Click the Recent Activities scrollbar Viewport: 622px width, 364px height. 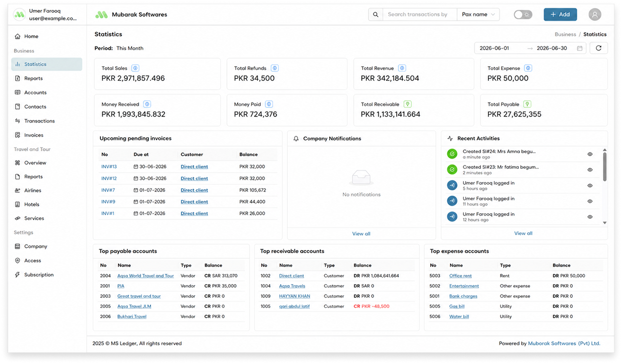pos(604,166)
